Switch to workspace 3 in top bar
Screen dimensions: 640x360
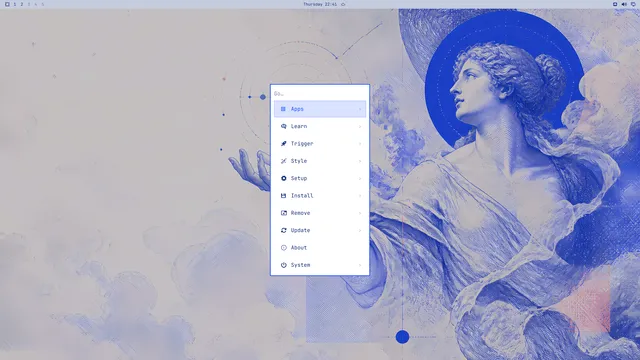point(29,4)
